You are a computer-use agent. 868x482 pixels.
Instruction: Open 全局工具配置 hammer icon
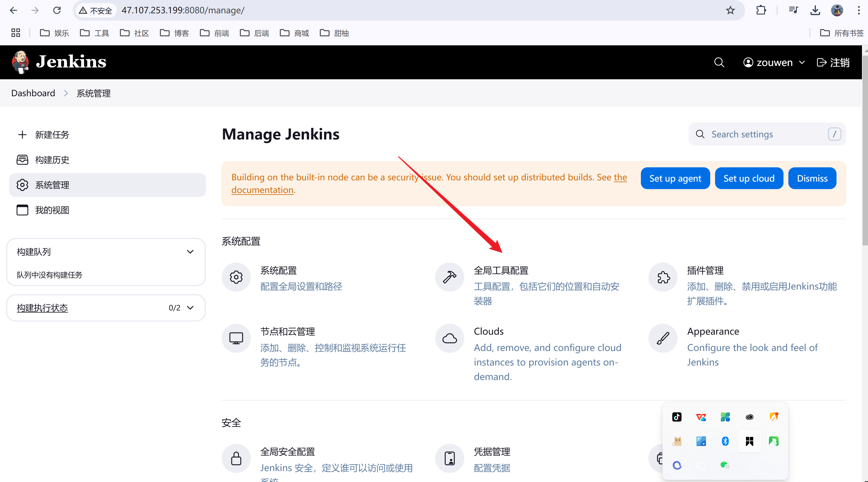tap(449, 277)
